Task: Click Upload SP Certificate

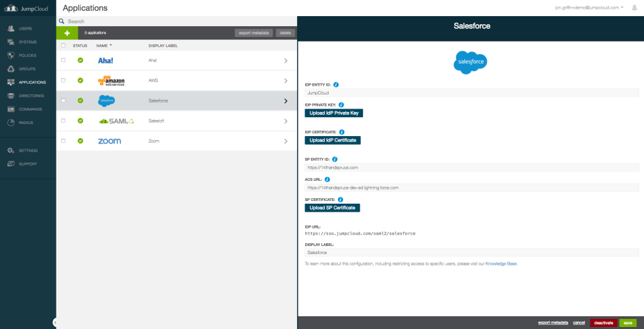Action: pos(332,208)
